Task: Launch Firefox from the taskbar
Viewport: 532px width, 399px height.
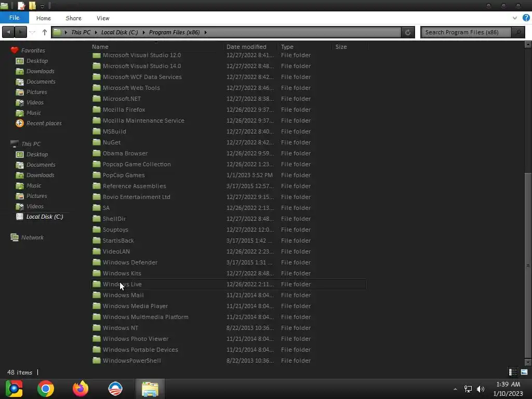Action: [x=81, y=389]
